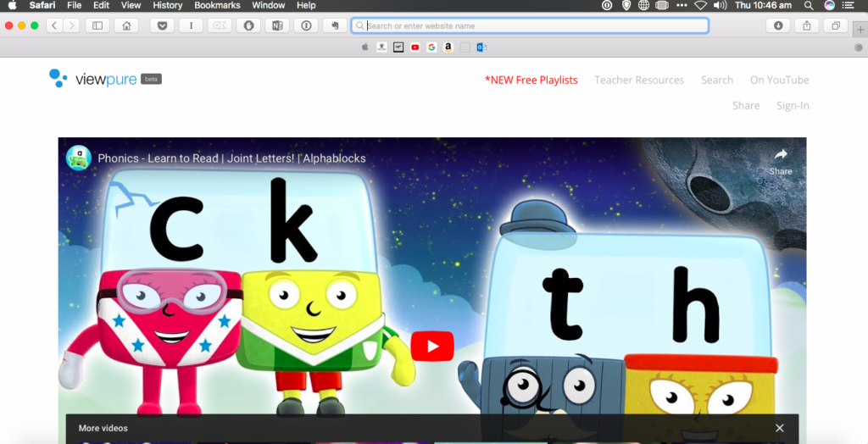The image size is (868, 444).
Task: Open the Home page toolbar button
Action: [x=126, y=25]
